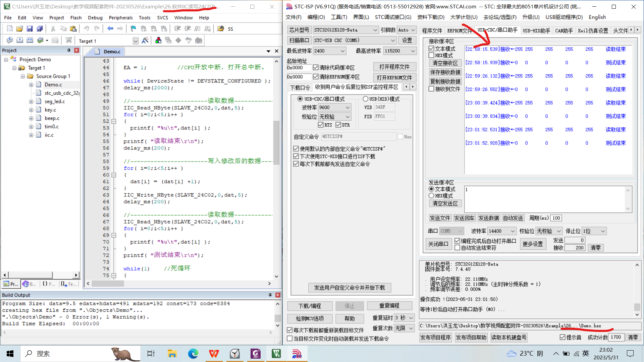Switch to STC-ISP taskbar icon

point(297,354)
